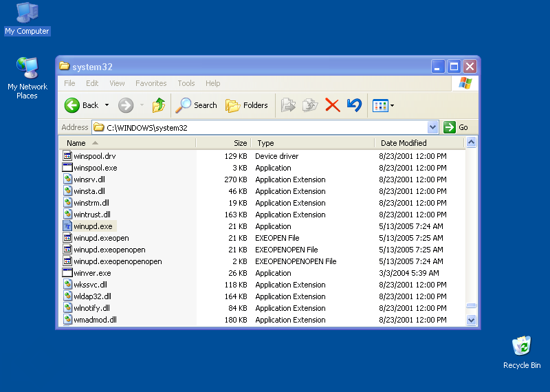Select the winupd.exeopenopen file icon
This screenshot has width=550, height=392.
pyautogui.click(x=67, y=249)
